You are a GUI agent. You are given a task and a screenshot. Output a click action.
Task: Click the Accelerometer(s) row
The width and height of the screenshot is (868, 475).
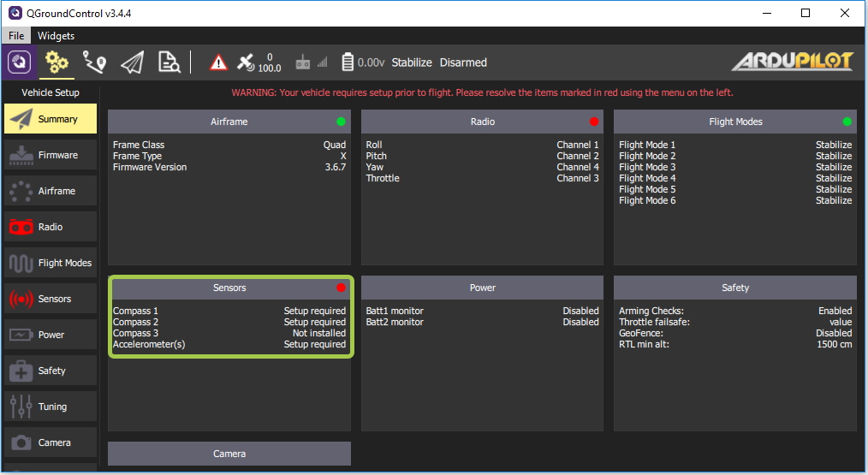229,344
